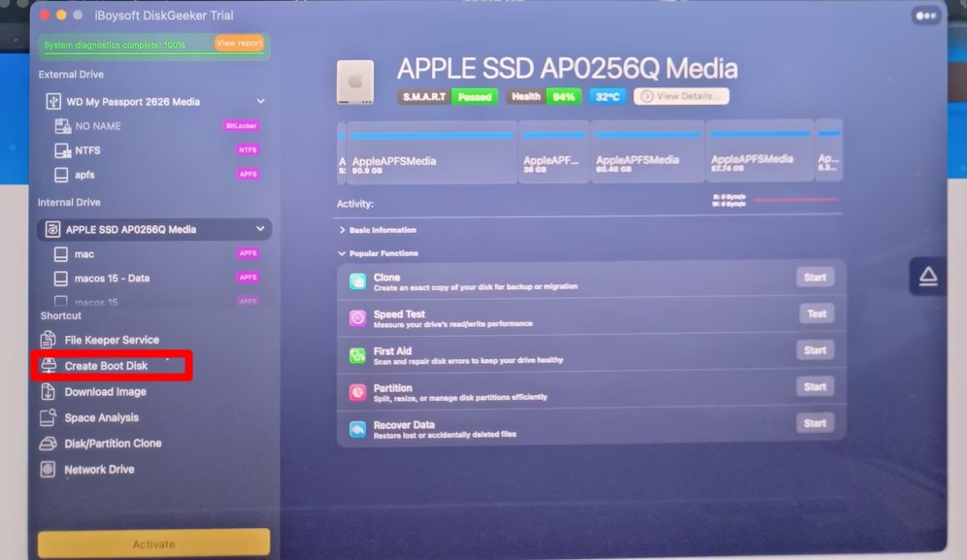Collapse the APPLE SSD AP0256Q Media drive
This screenshot has width=967, height=560.
click(x=260, y=229)
